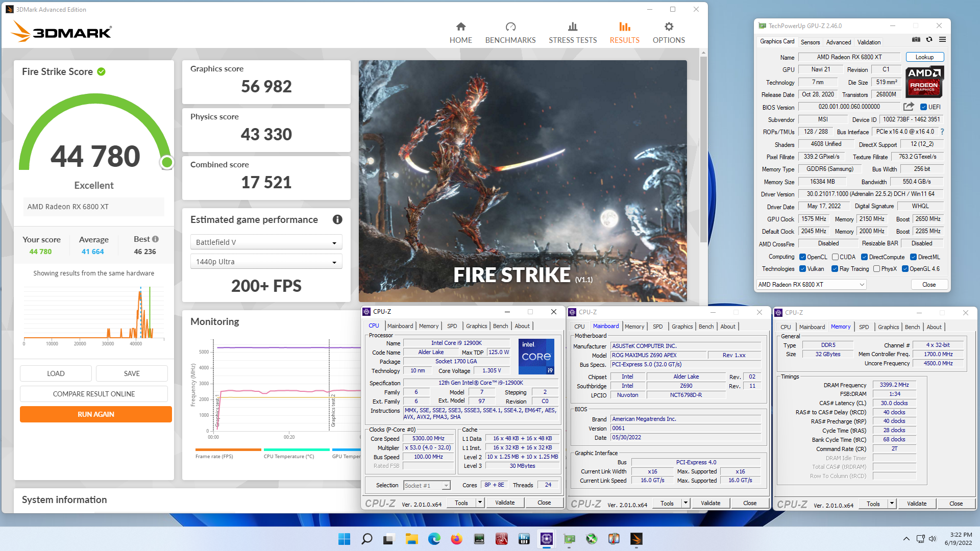Open the 1440p Ultra resolution dropdown
The width and height of the screenshot is (980, 551).
(266, 262)
